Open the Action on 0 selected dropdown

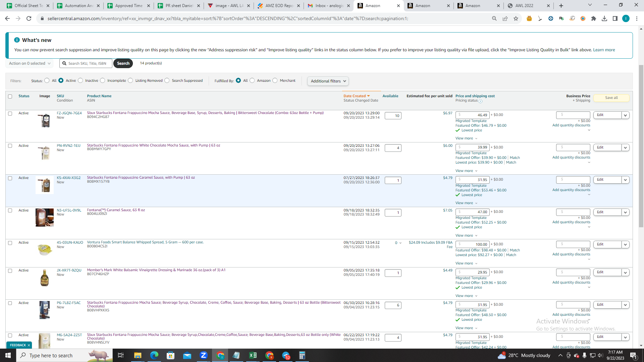pyautogui.click(x=29, y=63)
